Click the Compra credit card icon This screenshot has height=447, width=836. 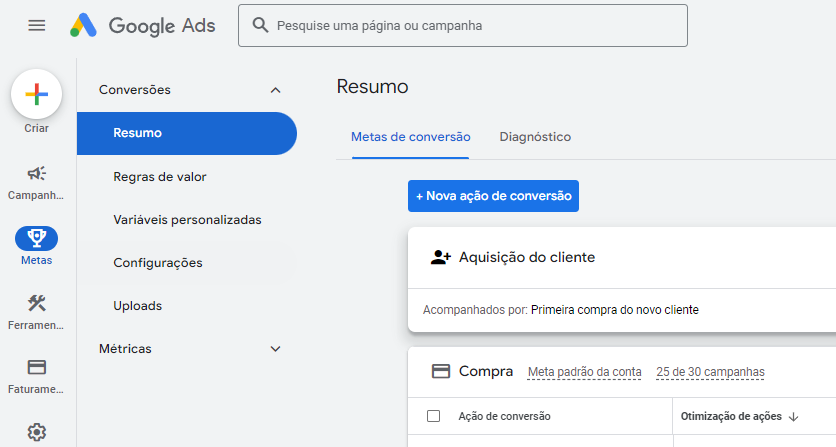[440, 371]
